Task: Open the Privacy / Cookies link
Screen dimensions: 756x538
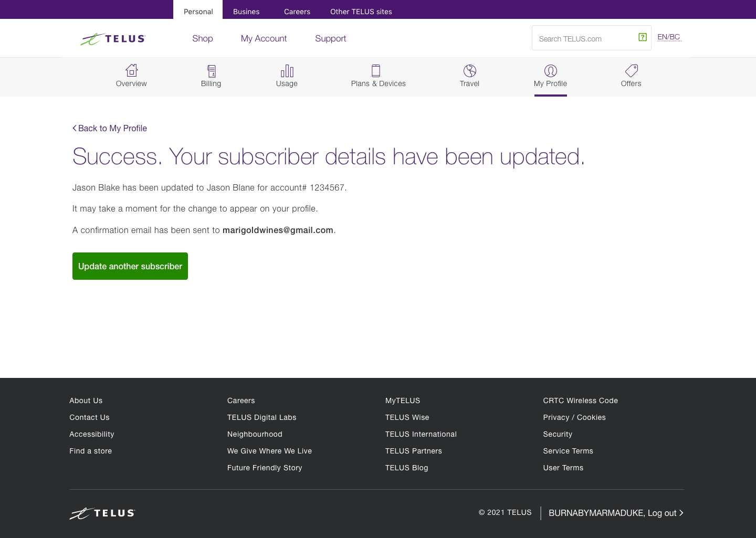Action: (574, 417)
